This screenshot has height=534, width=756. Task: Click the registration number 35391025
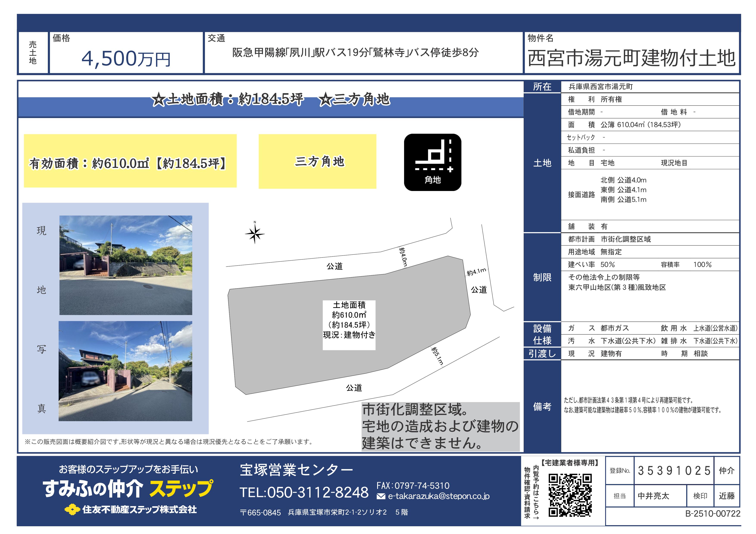click(674, 470)
